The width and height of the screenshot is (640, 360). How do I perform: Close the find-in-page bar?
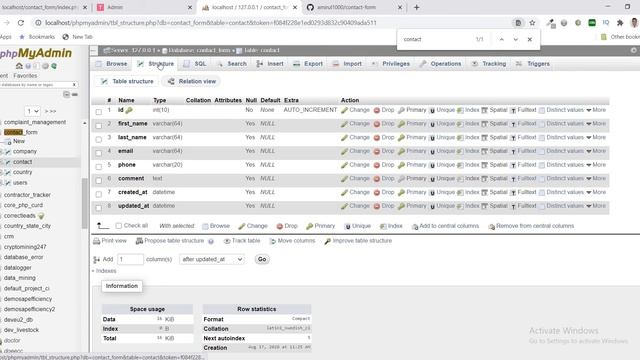[529, 40]
